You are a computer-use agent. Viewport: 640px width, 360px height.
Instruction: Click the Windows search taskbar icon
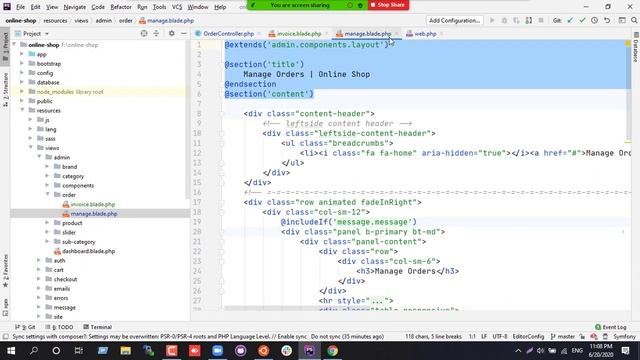tap(34, 351)
